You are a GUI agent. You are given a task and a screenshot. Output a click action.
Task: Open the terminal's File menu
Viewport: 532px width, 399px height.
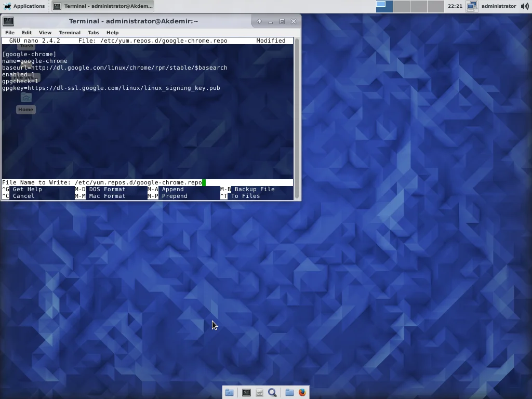click(10, 32)
